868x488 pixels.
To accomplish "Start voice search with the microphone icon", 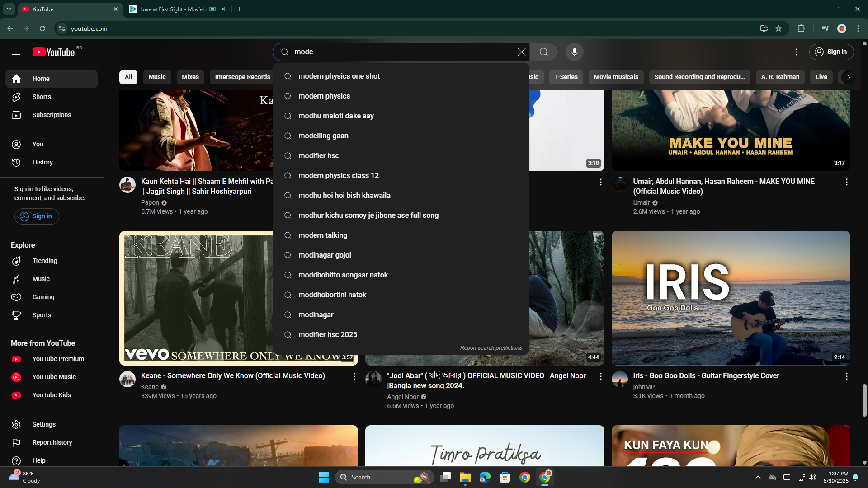I will pyautogui.click(x=574, y=52).
